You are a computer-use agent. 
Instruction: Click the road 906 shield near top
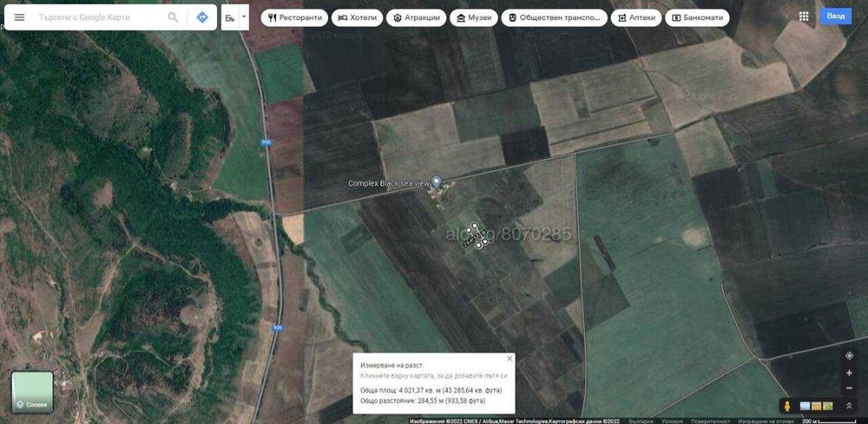[x=266, y=143]
